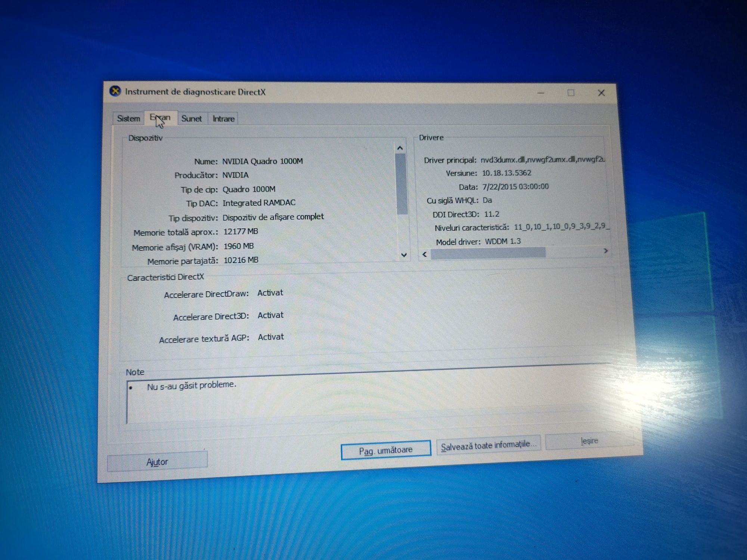Viewport: 747px width, 560px height.
Task: Click the VRAM value '1960 MB'
Action: tap(238, 246)
